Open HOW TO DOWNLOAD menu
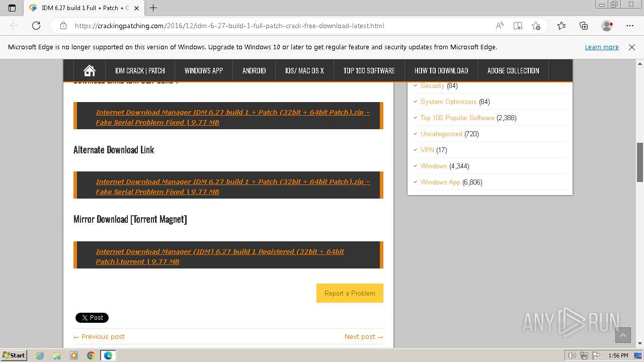The width and height of the screenshot is (644, 362). 441,70
